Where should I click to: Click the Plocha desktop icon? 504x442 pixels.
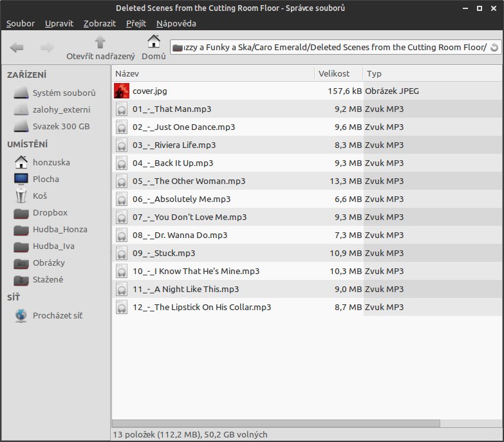pyautogui.click(x=21, y=179)
